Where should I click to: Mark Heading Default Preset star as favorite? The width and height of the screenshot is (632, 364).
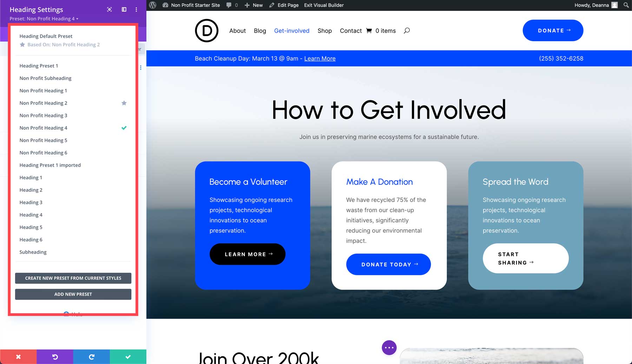tap(22, 45)
